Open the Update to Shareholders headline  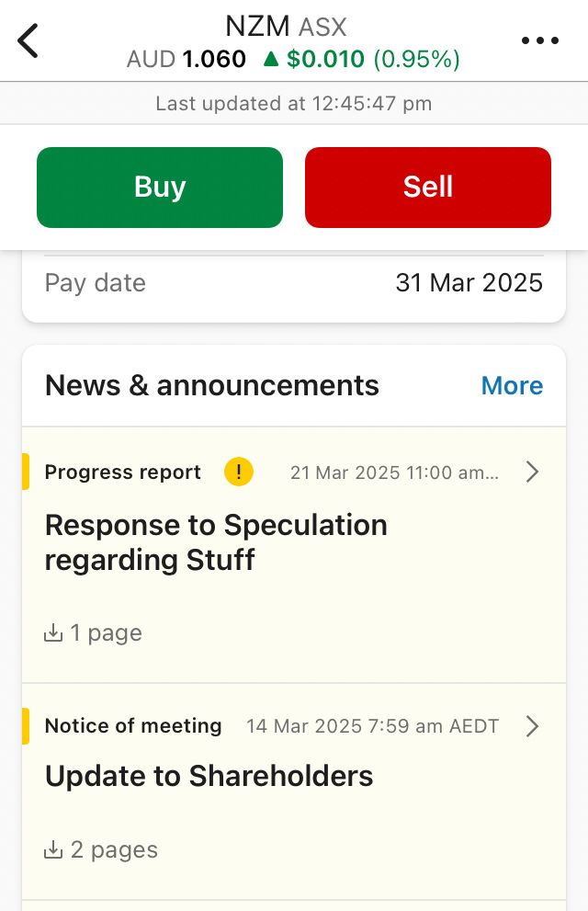tap(209, 776)
